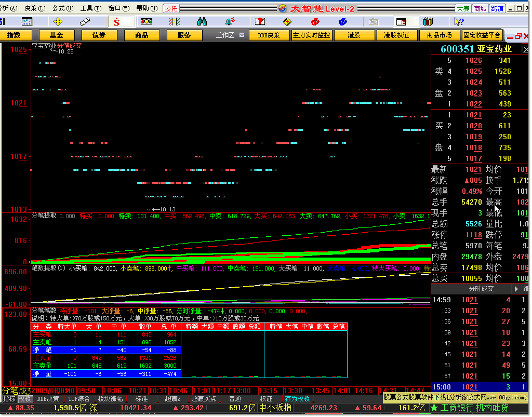The height and width of the screenshot is (417, 532).
Task: Open the 港股 button
Action: tap(354, 35)
